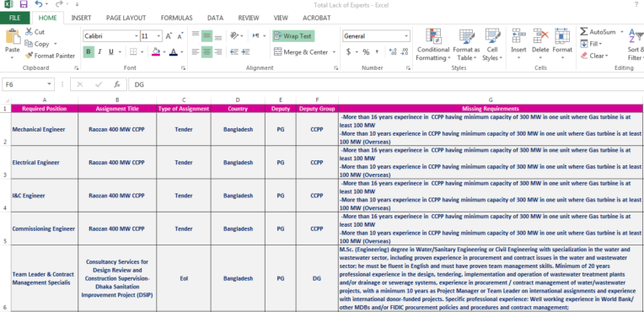Toggle Italic formatting

(x=99, y=51)
